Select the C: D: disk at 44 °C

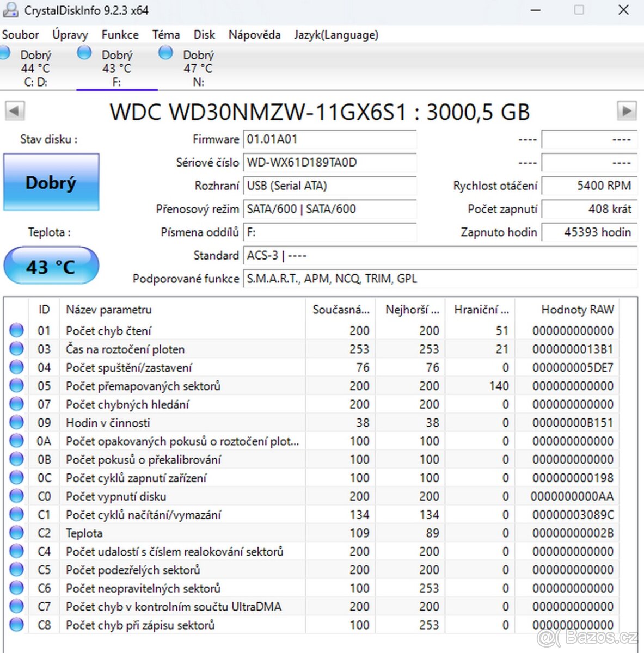tap(35, 68)
